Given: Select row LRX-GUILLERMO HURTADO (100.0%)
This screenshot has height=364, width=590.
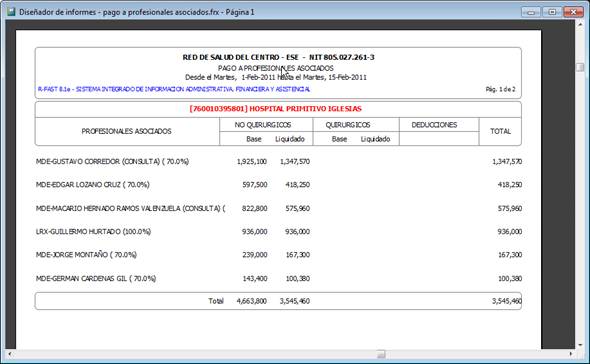Looking at the screenshot, I should (x=278, y=231).
